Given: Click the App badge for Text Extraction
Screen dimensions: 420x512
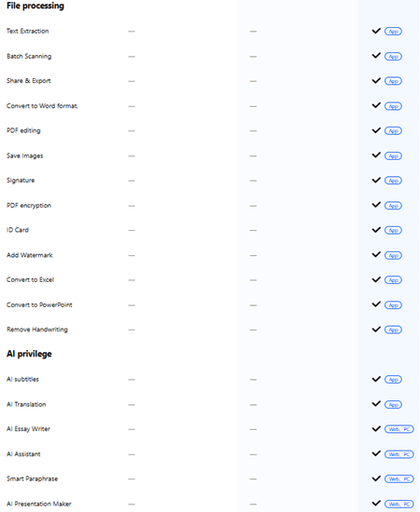Looking at the screenshot, I should [393, 32].
